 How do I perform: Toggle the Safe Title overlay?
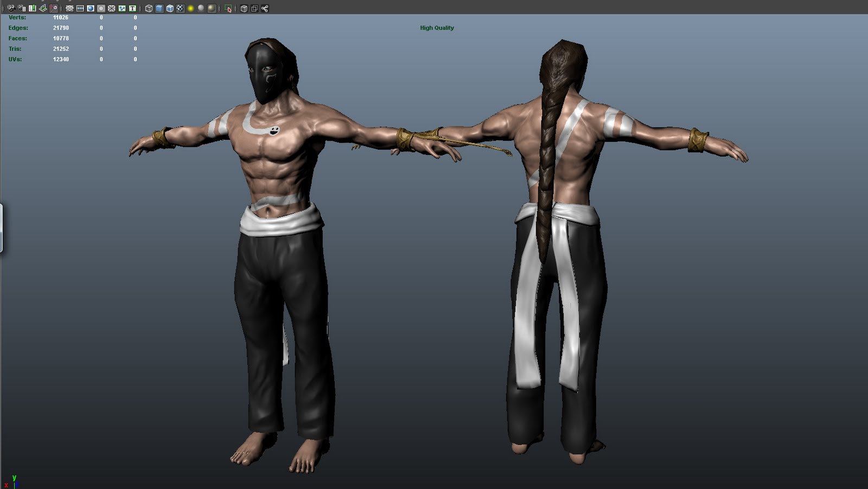132,8
